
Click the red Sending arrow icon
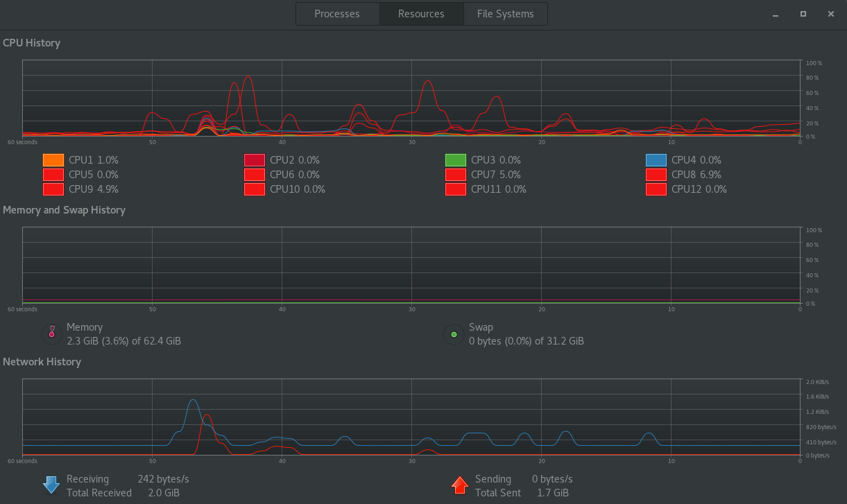click(459, 485)
